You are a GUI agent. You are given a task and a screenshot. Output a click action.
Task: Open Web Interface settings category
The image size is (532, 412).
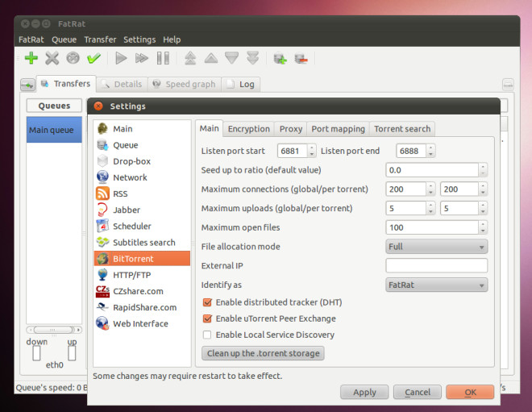pyautogui.click(x=142, y=324)
